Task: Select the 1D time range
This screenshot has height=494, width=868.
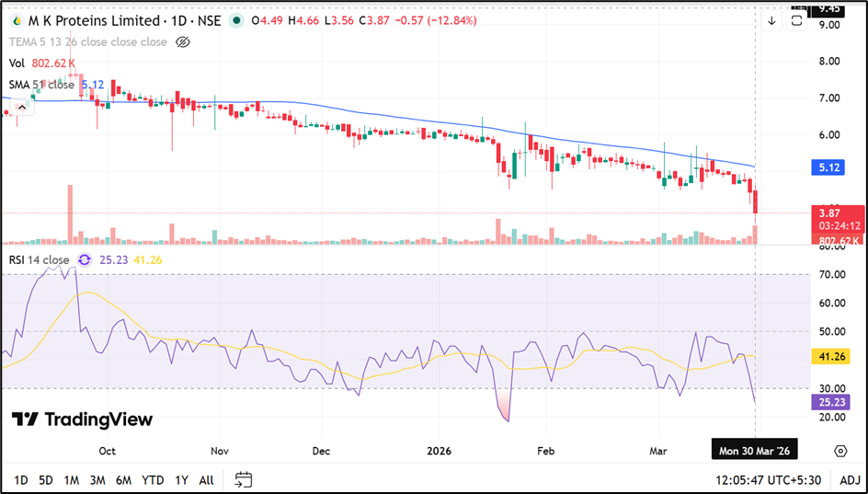Action: [20, 479]
